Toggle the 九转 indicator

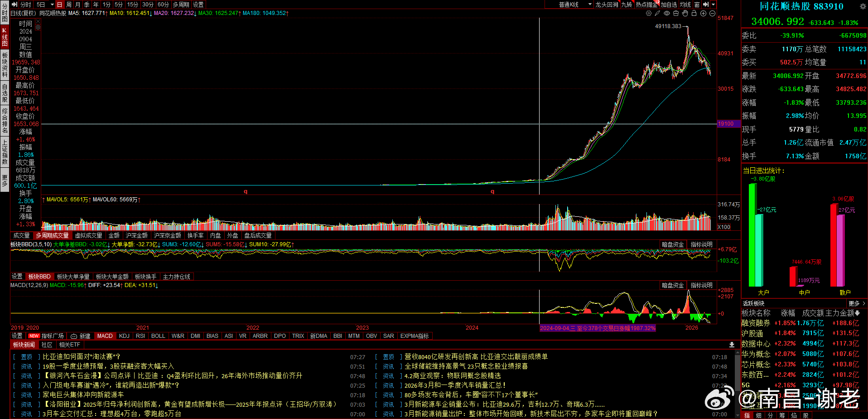[x=627, y=5]
